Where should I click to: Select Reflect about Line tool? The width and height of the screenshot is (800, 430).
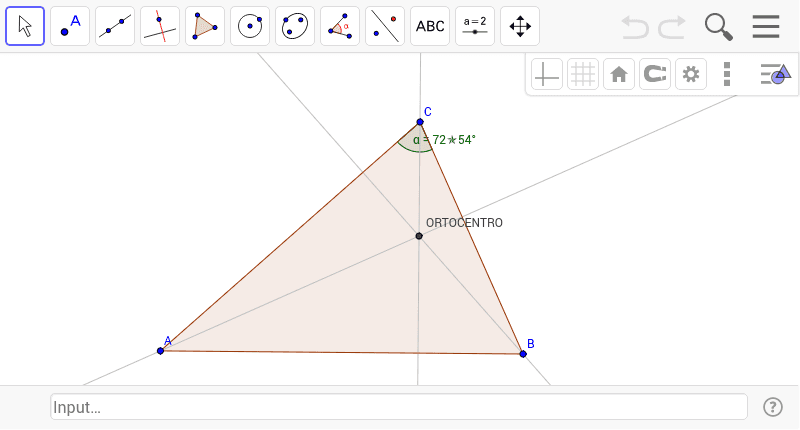[x=385, y=26]
